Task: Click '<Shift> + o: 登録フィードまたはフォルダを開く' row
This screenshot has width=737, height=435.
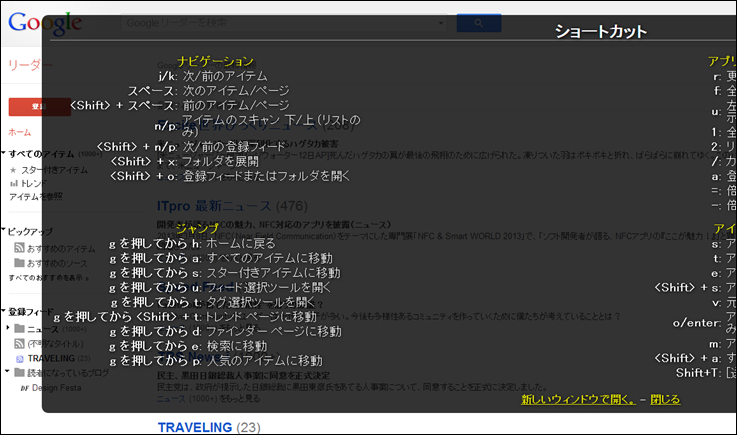Action: pyautogui.click(x=230, y=176)
